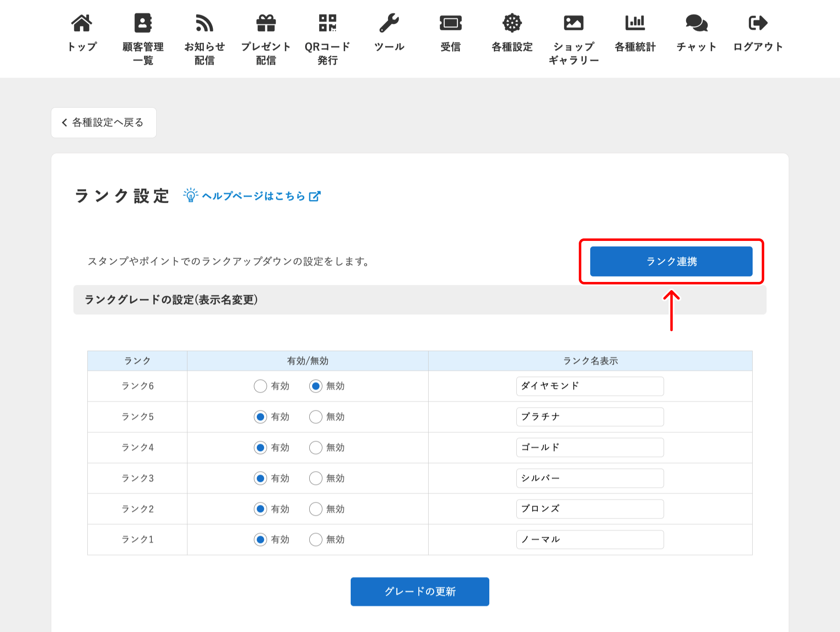Viewport: 840px width, 632px height.
Task: Select 有効 radio for ランク2
Action: [x=260, y=509]
